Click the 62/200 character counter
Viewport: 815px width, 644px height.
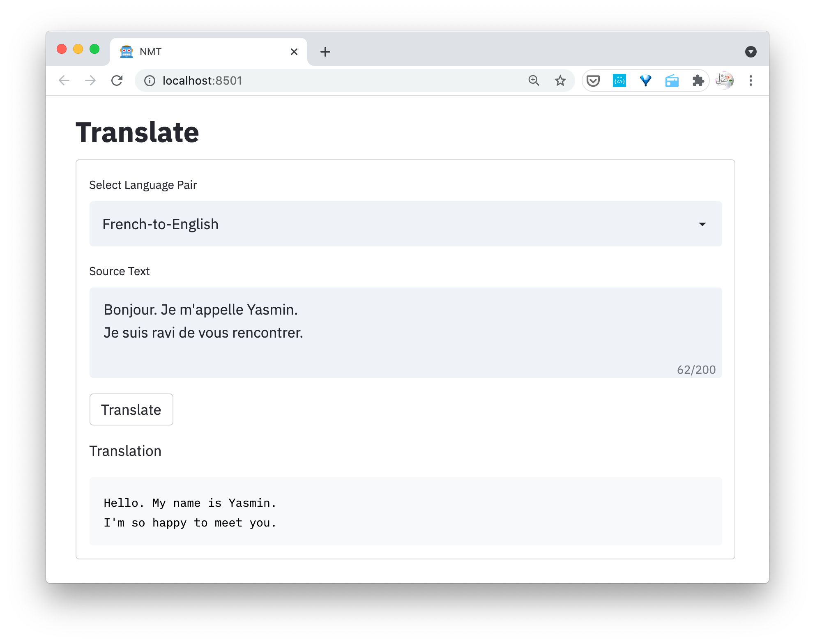[696, 370]
